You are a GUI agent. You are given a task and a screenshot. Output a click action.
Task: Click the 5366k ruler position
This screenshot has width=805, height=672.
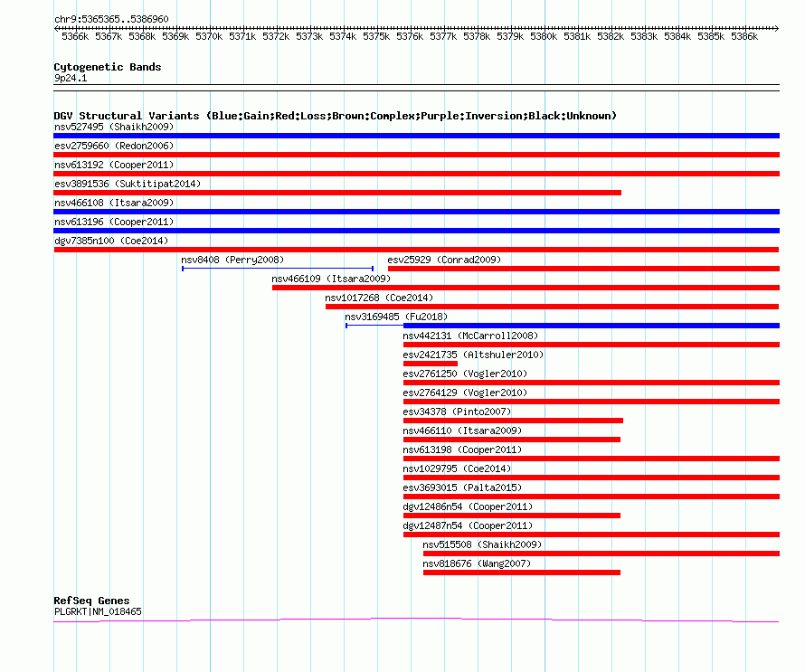pos(75,36)
